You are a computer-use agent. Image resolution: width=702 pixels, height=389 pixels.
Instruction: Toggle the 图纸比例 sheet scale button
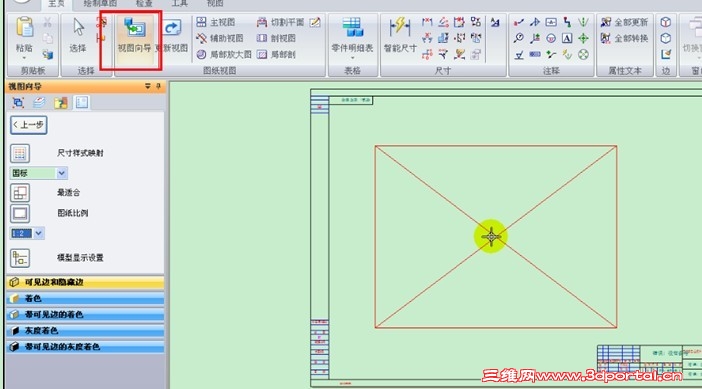(20, 214)
